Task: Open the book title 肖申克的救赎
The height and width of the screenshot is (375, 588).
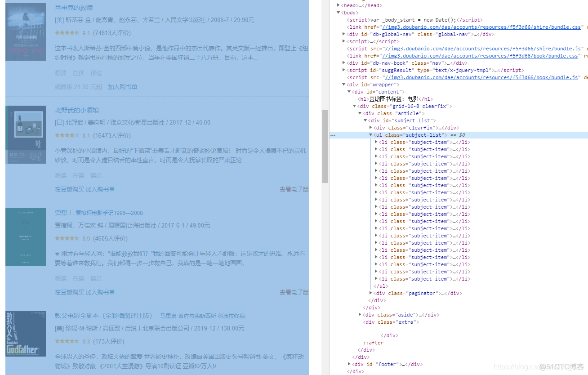Action: [x=74, y=8]
